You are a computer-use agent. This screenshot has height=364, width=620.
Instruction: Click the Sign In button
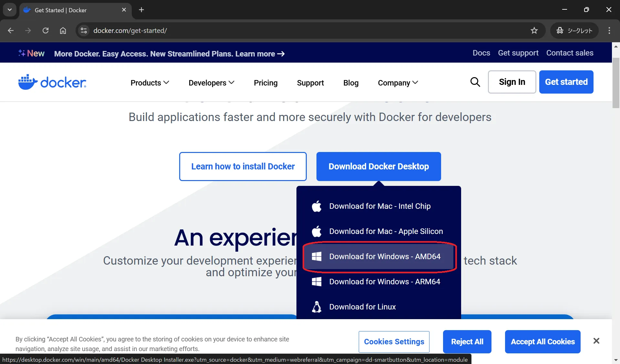pos(512,82)
